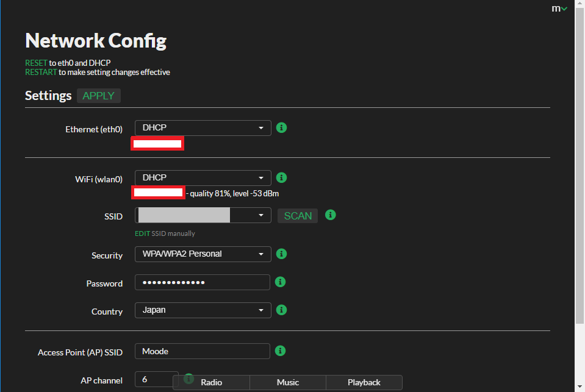Show info icon for Country setting
The height and width of the screenshot is (392, 585).
click(x=281, y=310)
